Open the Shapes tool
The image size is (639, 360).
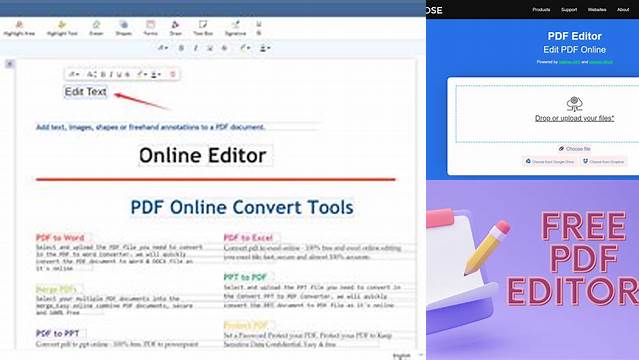coord(123,29)
